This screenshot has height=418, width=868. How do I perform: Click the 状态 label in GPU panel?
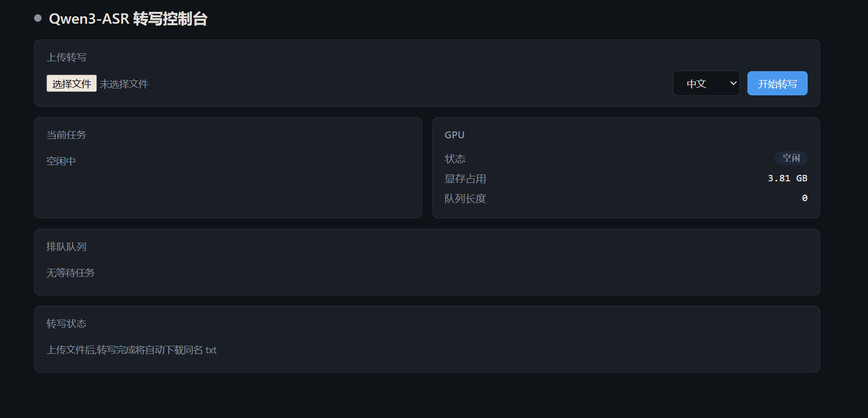pyautogui.click(x=455, y=159)
